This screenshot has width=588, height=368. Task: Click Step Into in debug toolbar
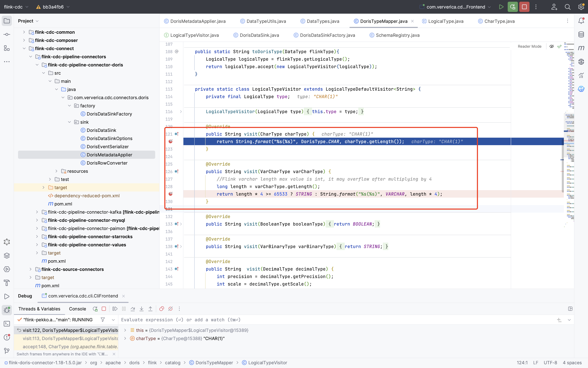pyautogui.click(x=141, y=309)
